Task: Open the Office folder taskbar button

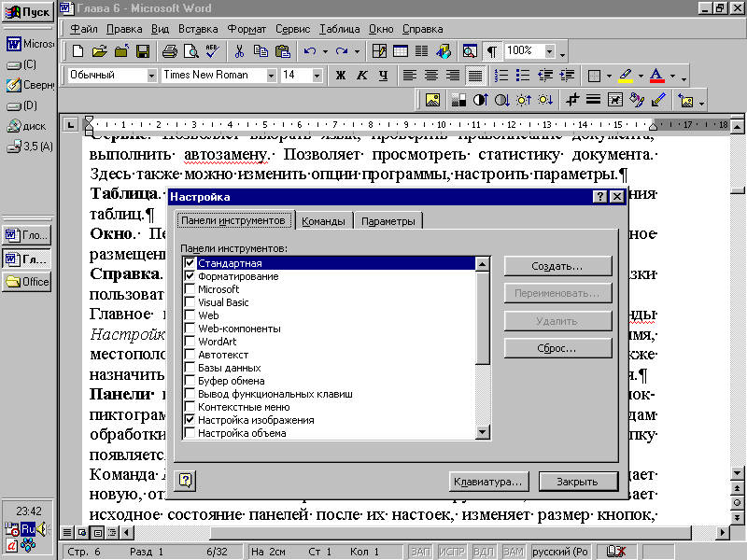Action: tap(27, 282)
